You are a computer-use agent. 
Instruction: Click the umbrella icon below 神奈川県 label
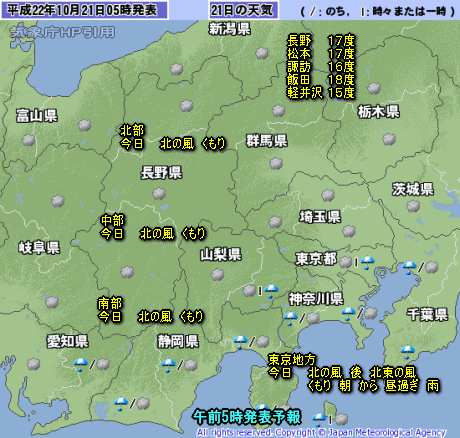click(x=290, y=318)
